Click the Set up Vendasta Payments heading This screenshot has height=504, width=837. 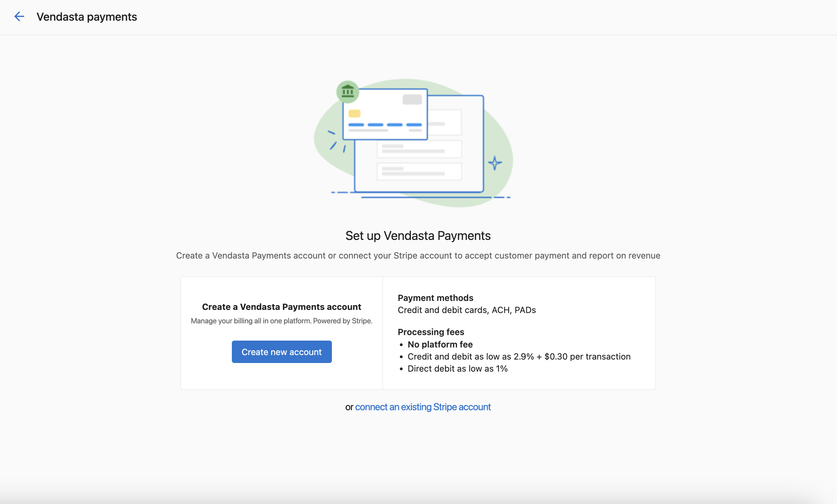(418, 236)
